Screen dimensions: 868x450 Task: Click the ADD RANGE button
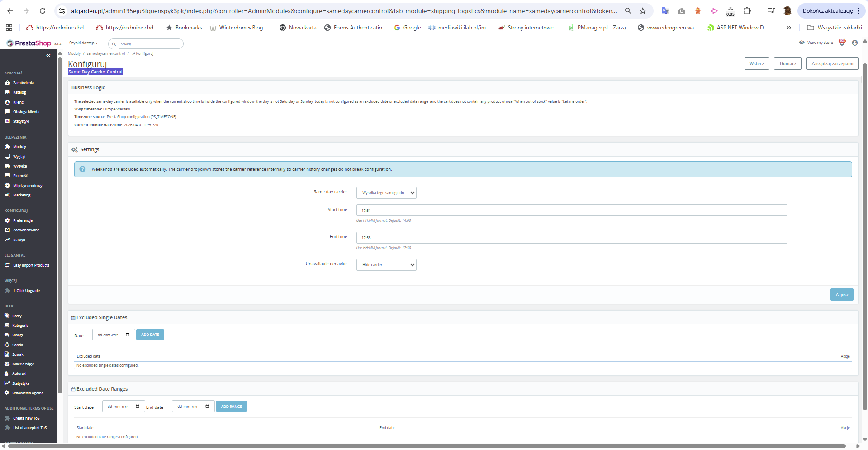[231, 407]
